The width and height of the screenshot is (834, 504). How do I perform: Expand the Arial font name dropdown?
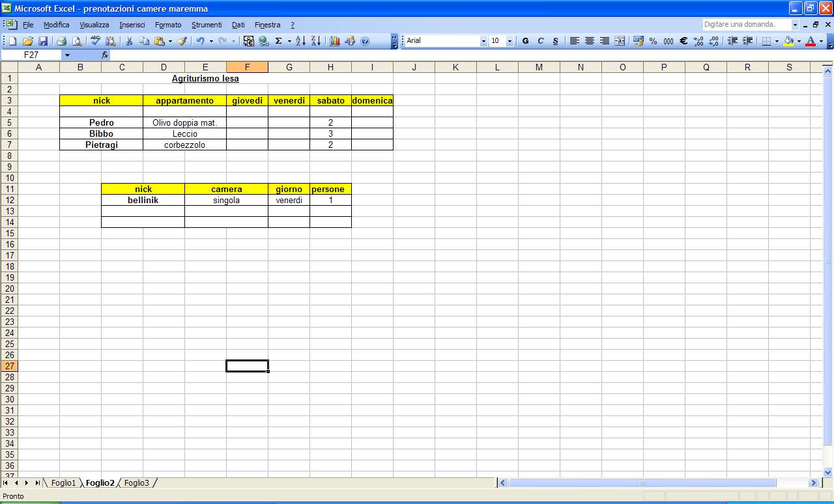coord(483,41)
